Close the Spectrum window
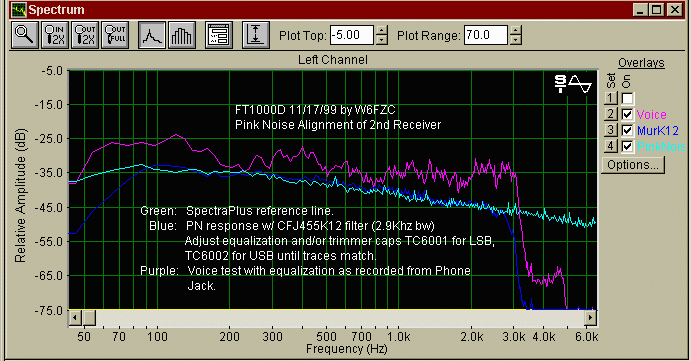 coord(675,10)
